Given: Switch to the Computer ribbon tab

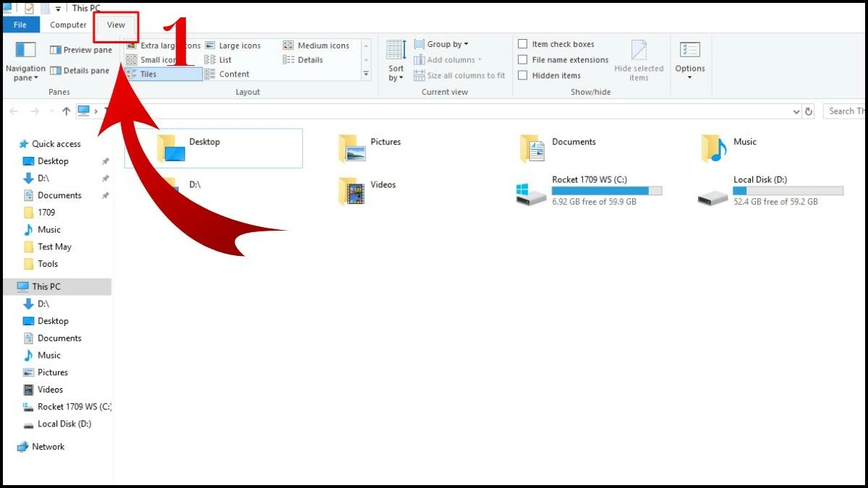Looking at the screenshot, I should point(67,24).
